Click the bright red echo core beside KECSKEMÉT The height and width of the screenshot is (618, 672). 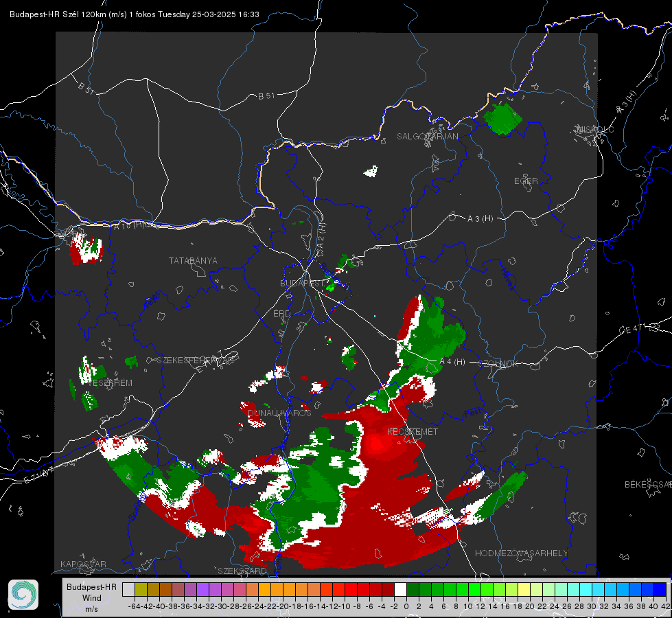click(377, 444)
